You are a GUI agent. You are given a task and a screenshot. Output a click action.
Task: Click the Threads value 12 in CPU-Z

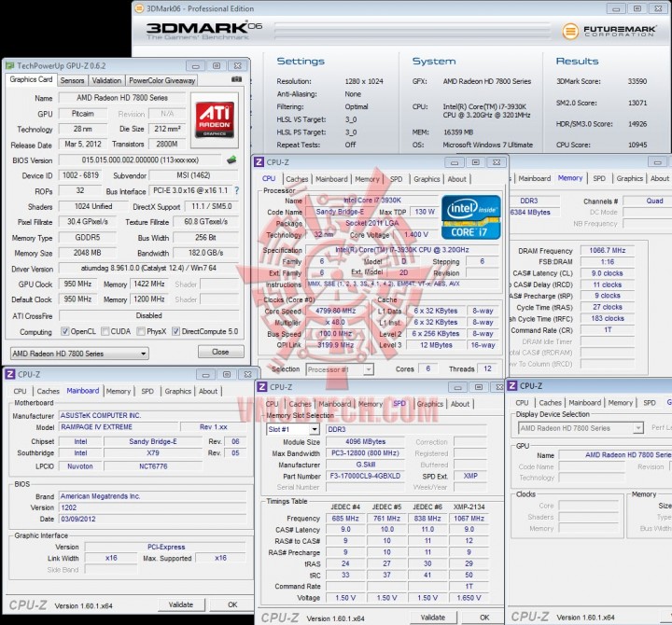pyautogui.click(x=488, y=368)
